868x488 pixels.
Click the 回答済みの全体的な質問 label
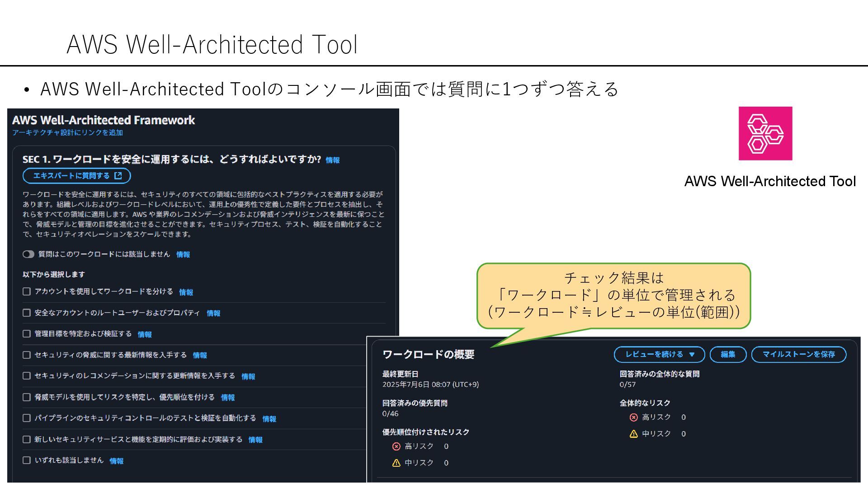tap(660, 374)
